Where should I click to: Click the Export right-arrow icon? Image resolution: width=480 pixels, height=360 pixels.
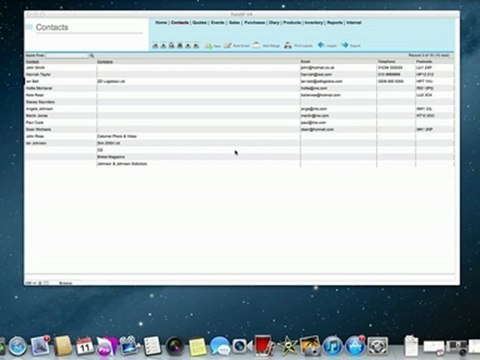point(345,45)
